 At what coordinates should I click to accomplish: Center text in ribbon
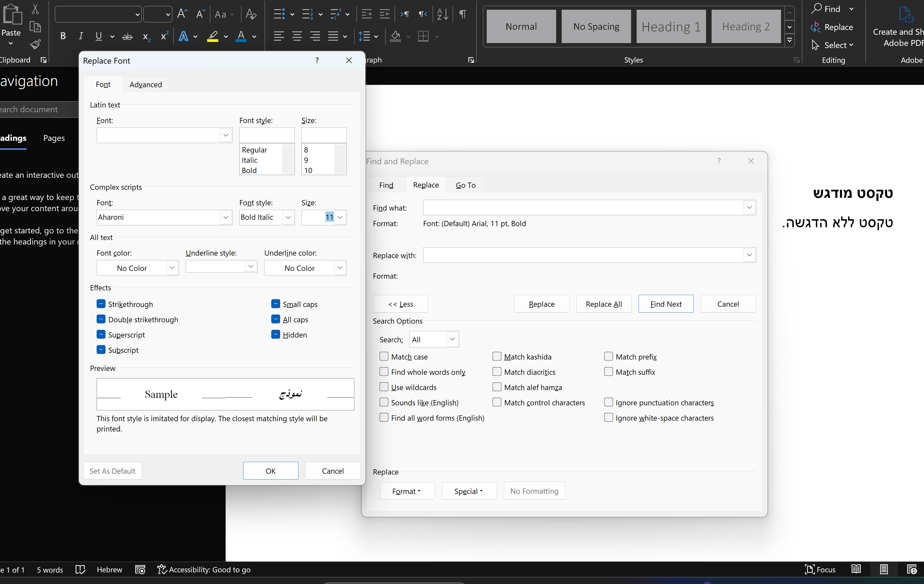[x=297, y=36]
